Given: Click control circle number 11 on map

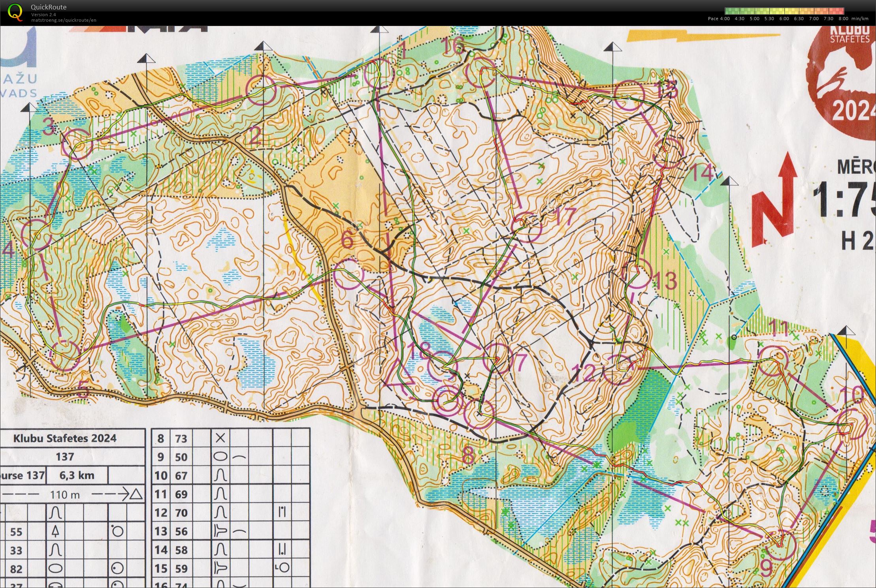Looking at the screenshot, I should pos(773,361).
